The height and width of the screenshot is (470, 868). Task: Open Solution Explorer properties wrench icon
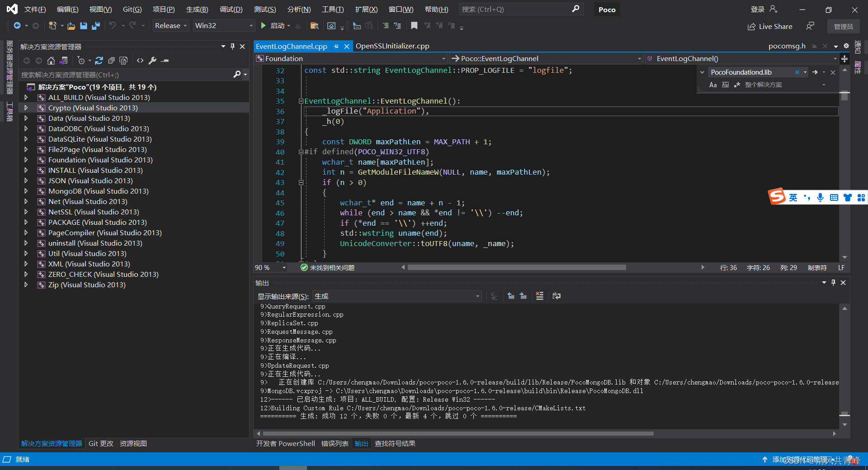click(x=152, y=60)
